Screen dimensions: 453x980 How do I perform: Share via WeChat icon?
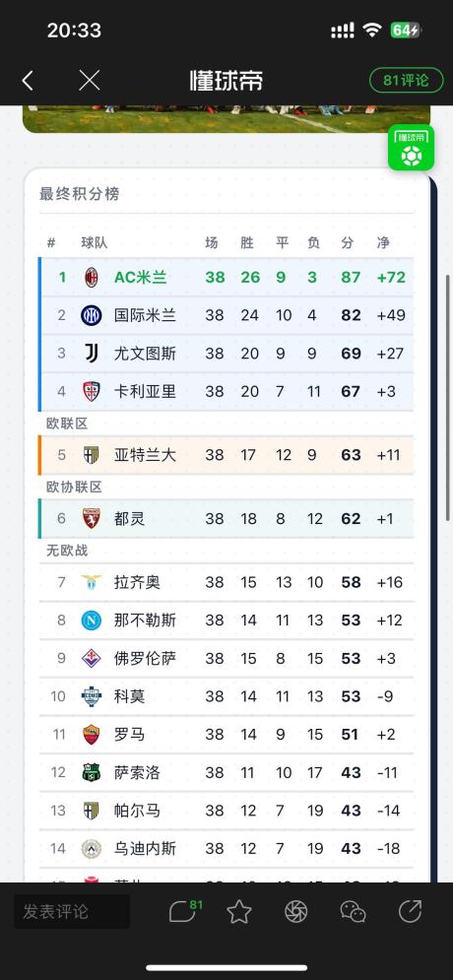tap(353, 912)
